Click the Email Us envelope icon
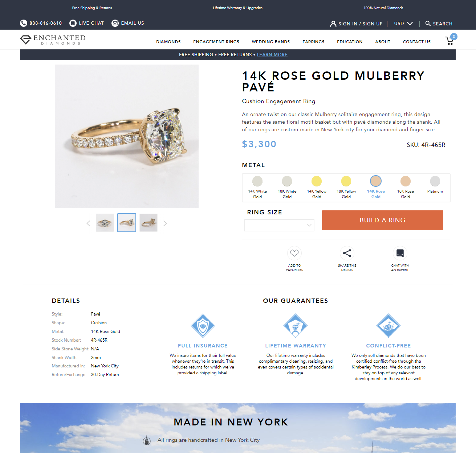476x453 pixels. 115,23
